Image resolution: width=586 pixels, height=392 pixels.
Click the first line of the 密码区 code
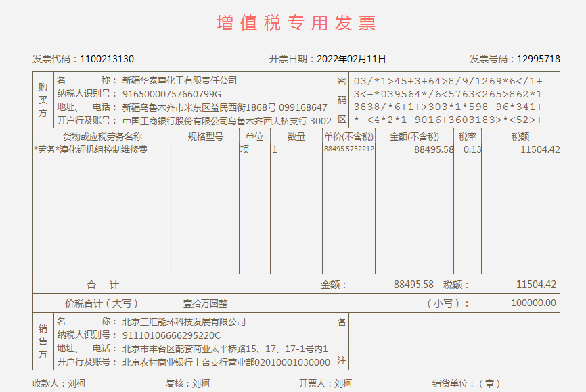[x=448, y=80]
